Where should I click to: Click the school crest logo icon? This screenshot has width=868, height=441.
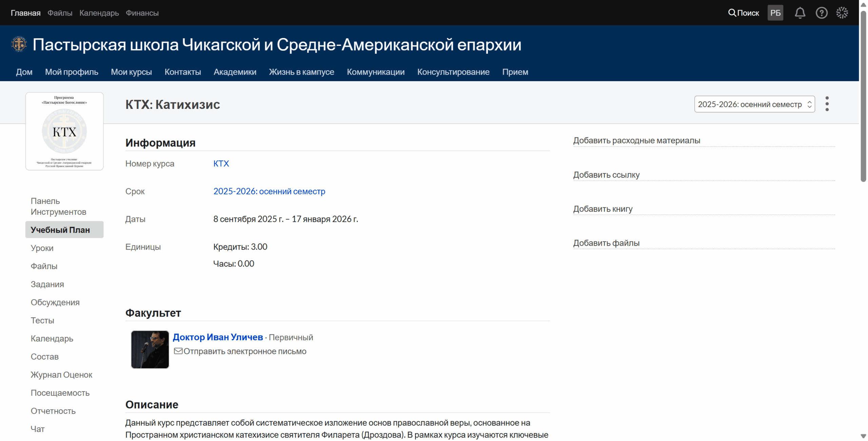pos(19,44)
